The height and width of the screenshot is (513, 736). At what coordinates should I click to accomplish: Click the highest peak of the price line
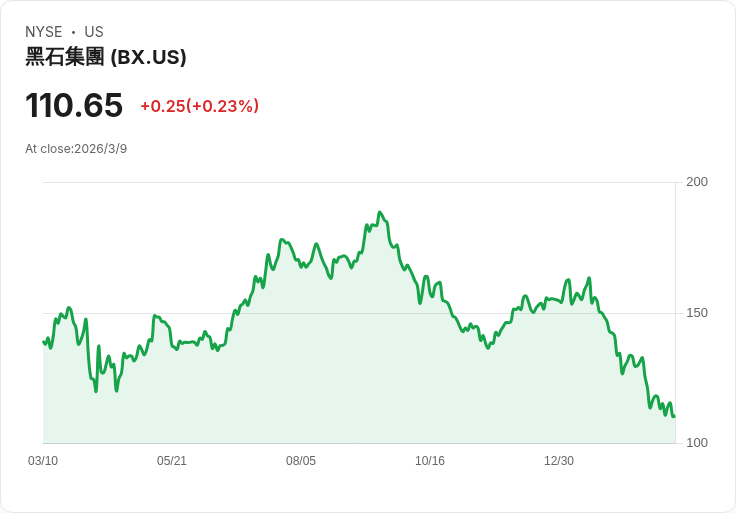(x=380, y=212)
